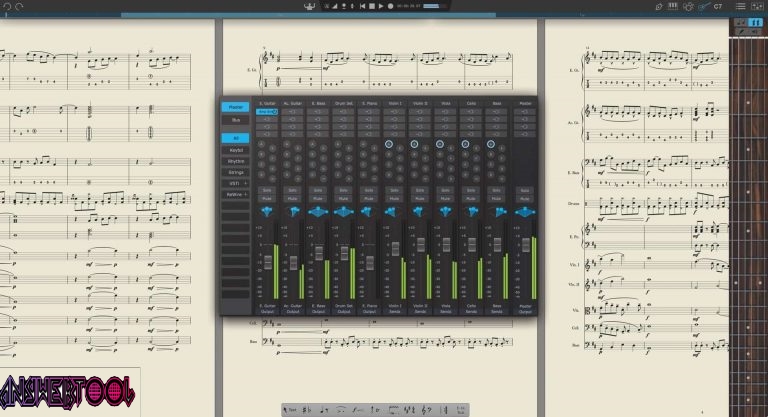Image resolution: width=768 pixels, height=417 pixels.
Task: Mute the Master channel
Action: (525, 198)
